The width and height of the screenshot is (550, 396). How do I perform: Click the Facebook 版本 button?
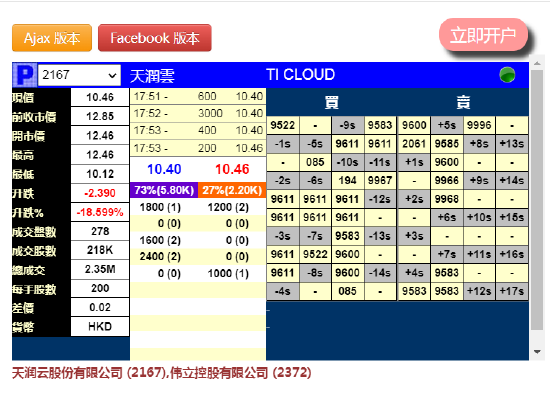[x=155, y=38]
